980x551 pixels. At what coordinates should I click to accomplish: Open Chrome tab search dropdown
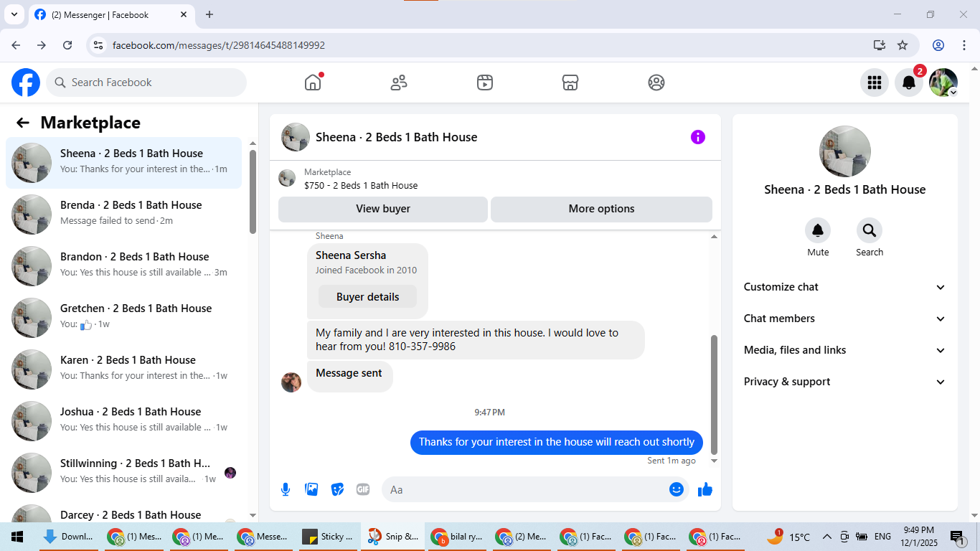tap(13, 14)
